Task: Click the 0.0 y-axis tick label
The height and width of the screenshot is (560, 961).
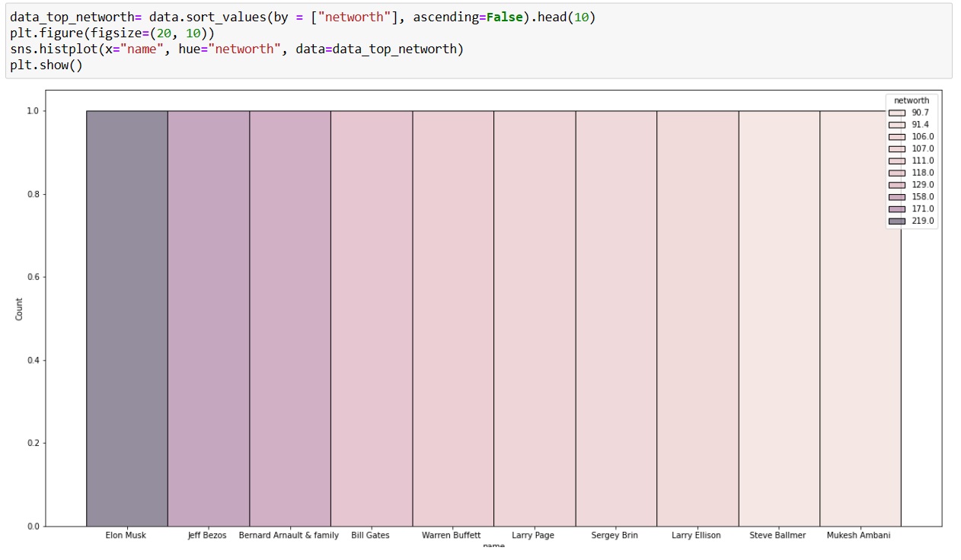Action: click(32, 526)
